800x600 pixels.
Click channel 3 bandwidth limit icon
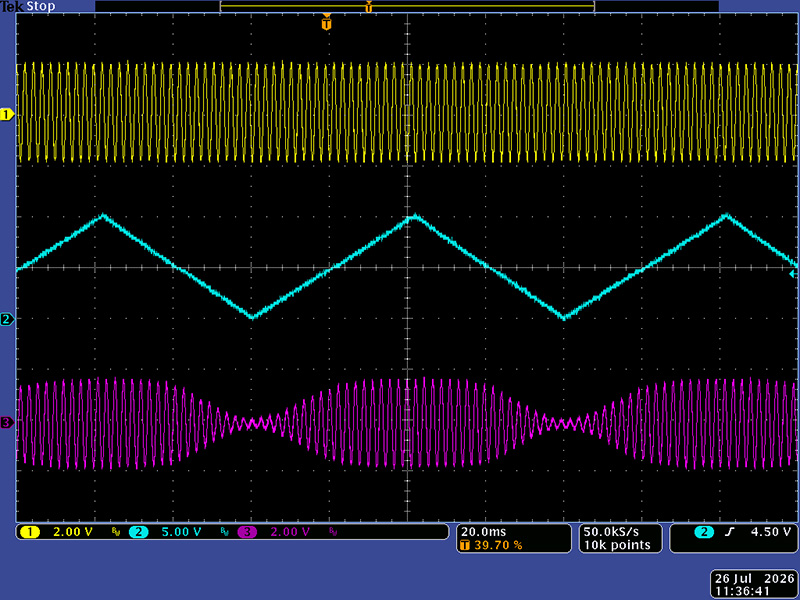click(x=333, y=532)
